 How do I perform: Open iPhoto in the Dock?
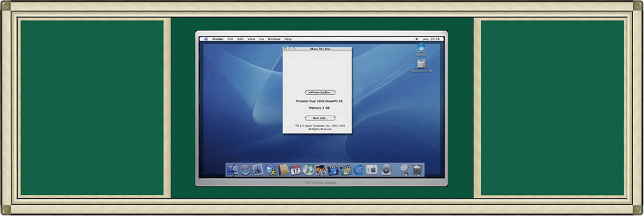pyautogui.click(x=321, y=169)
